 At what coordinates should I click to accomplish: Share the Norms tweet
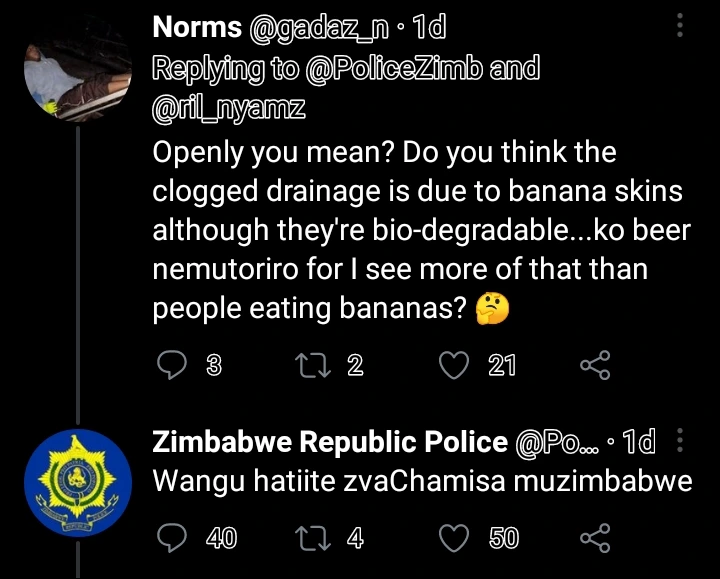594,366
